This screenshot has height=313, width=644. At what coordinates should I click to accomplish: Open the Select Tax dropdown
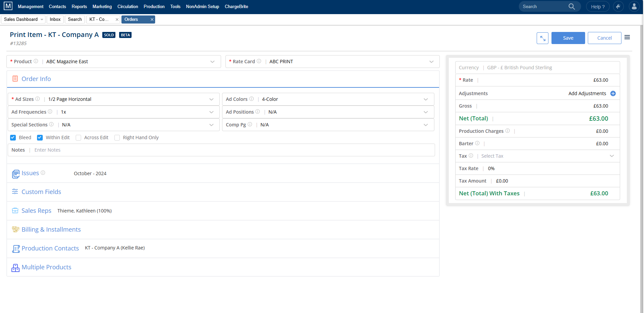[612, 156]
